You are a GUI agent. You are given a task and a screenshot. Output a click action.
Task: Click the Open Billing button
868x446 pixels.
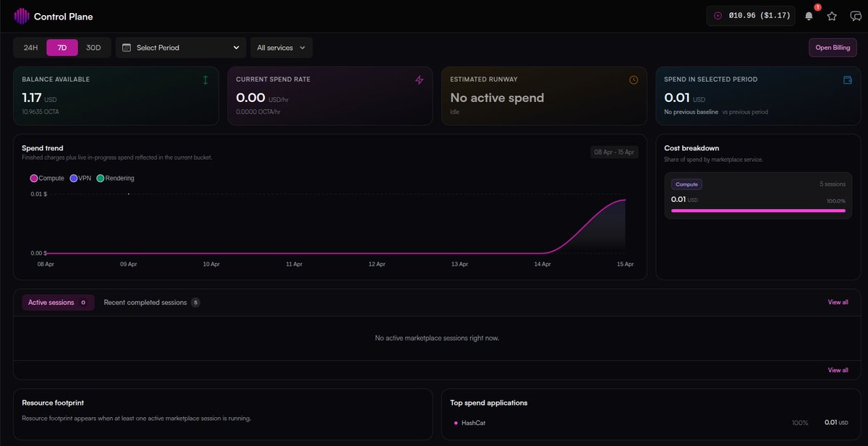833,48
